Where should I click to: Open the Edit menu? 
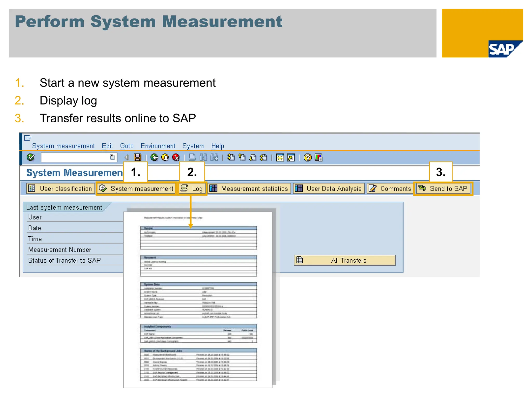[x=107, y=146]
